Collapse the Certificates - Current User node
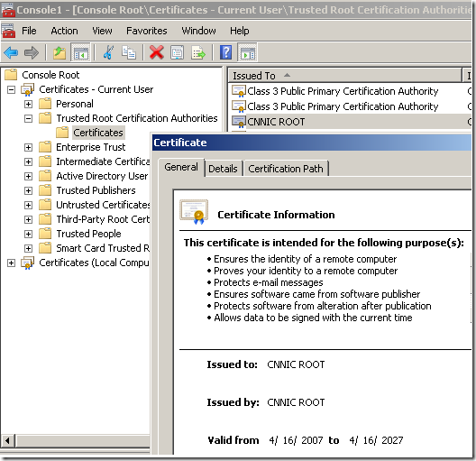The height and width of the screenshot is (461, 476). 11,90
